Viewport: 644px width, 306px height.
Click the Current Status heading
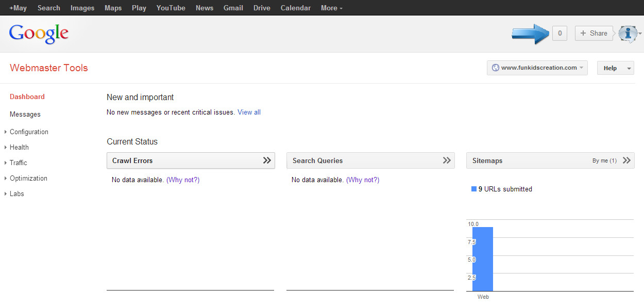click(132, 141)
